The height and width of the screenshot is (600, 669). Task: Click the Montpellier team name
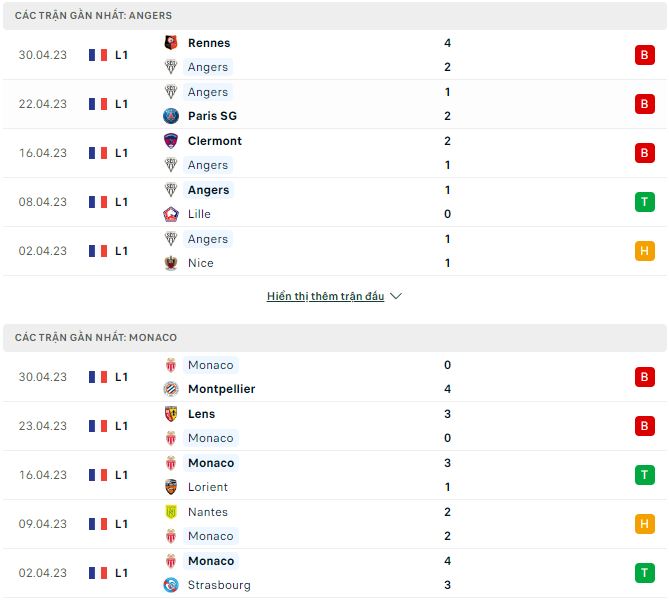point(221,389)
